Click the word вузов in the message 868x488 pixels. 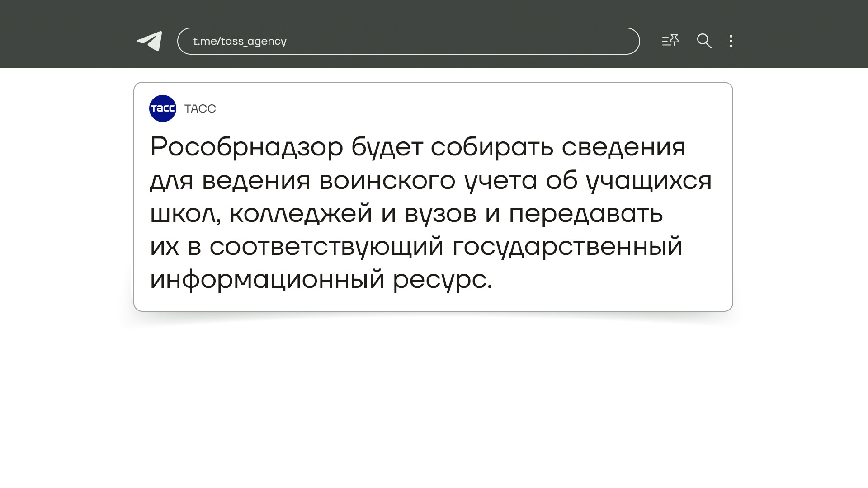tap(440, 214)
